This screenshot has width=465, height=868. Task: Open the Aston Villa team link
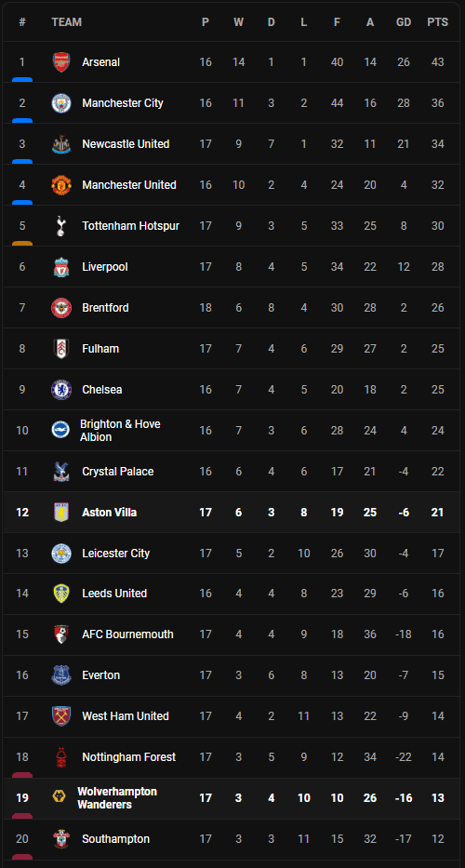(110, 513)
